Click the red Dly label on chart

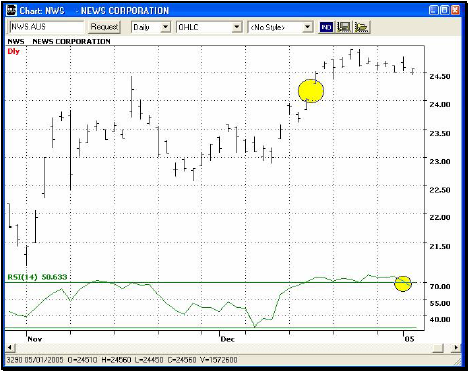[x=14, y=51]
